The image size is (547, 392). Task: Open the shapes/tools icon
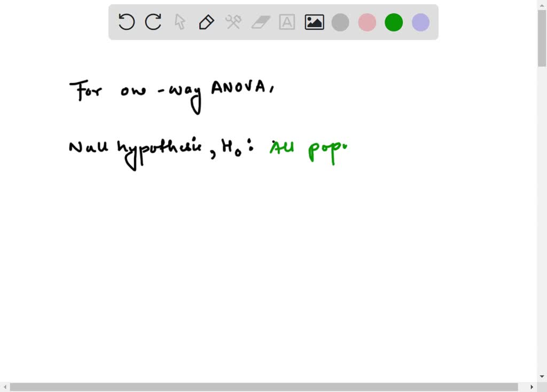point(233,22)
